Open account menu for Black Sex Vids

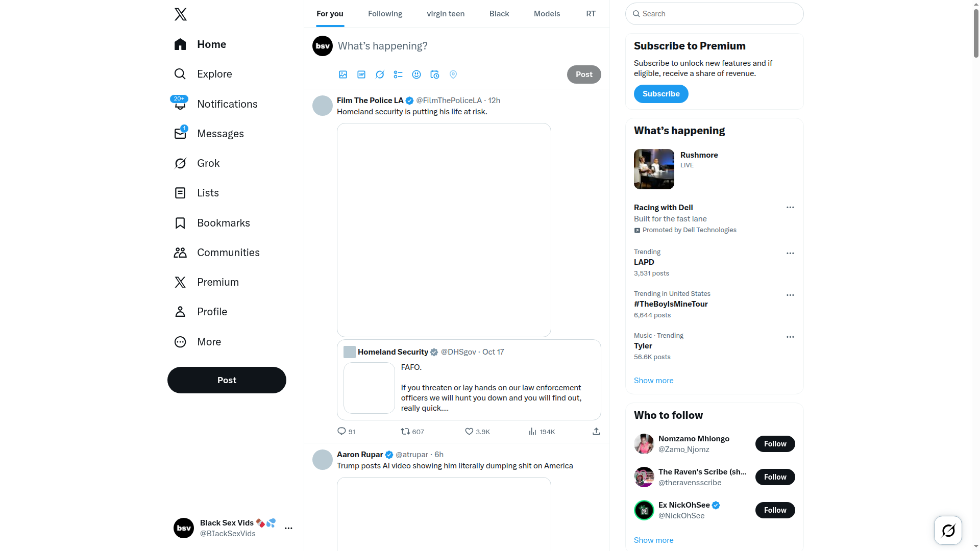tap(288, 528)
